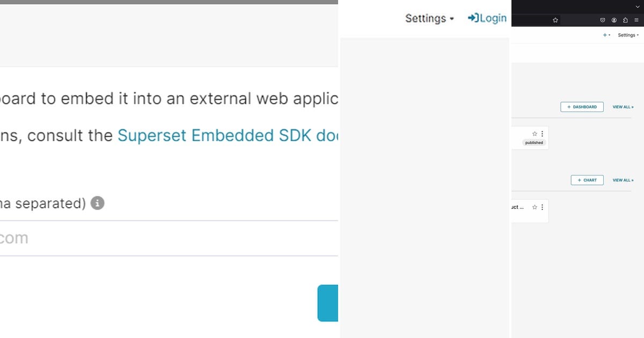Save the page to Pocket
This screenshot has width=644, height=338.
click(602, 20)
